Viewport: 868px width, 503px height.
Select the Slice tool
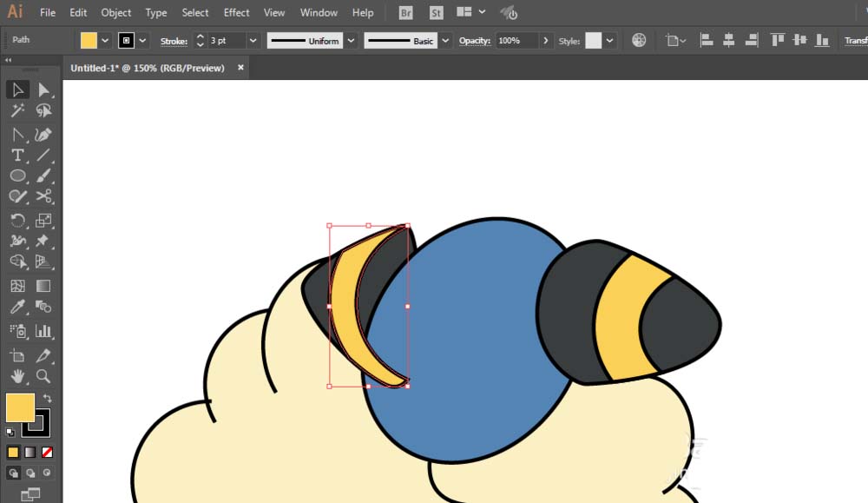click(43, 355)
